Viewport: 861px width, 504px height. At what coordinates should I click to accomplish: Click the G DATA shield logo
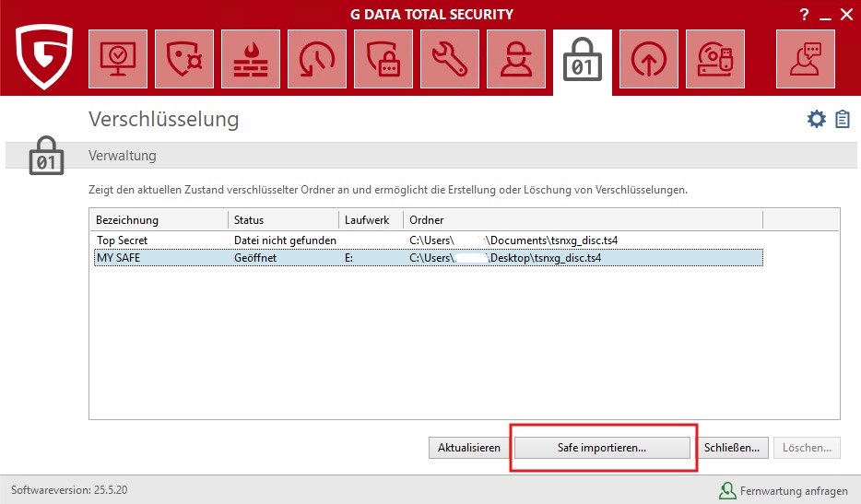coord(44,56)
